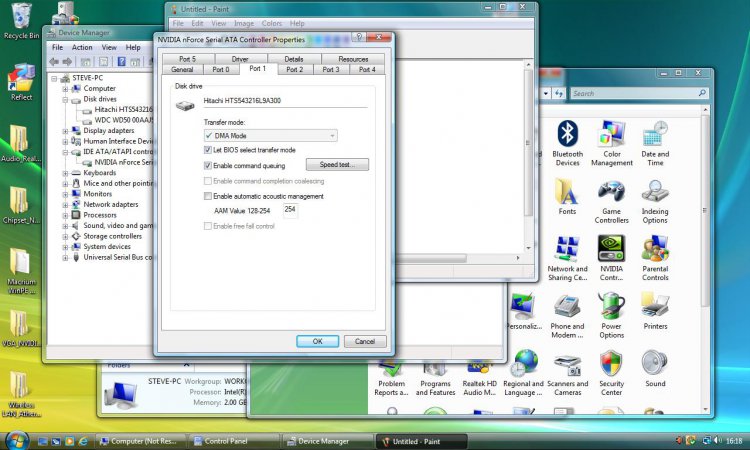The width and height of the screenshot is (750, 450).
Task: Click OK in the properties dialog
Action: coord(318,341)
